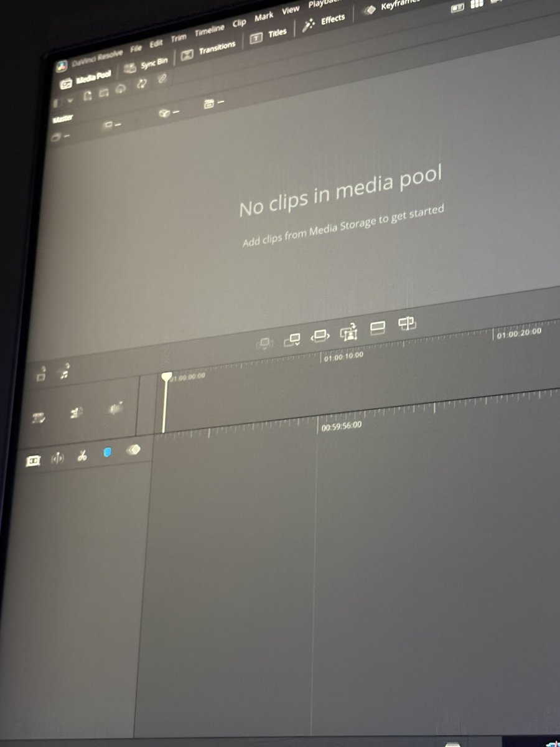Click the Source Overwrite icon

(407, 322)
